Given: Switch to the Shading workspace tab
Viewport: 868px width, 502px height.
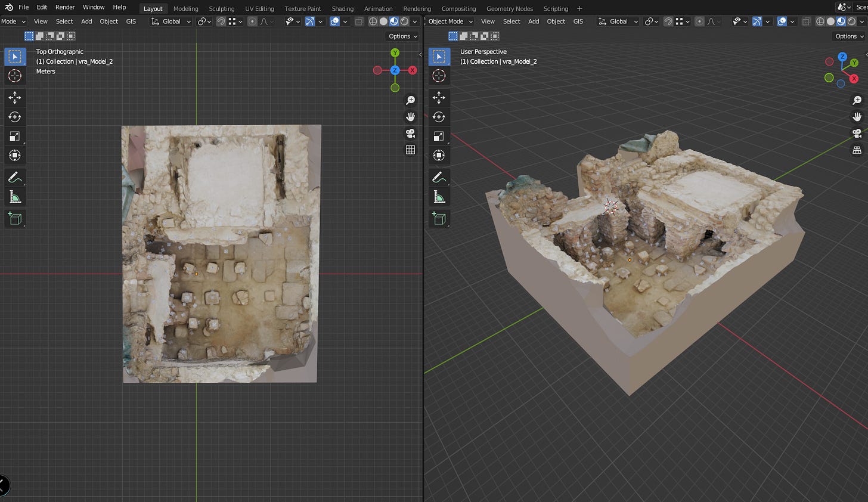Looking at the screenshot, I should [x=342, y=8].
